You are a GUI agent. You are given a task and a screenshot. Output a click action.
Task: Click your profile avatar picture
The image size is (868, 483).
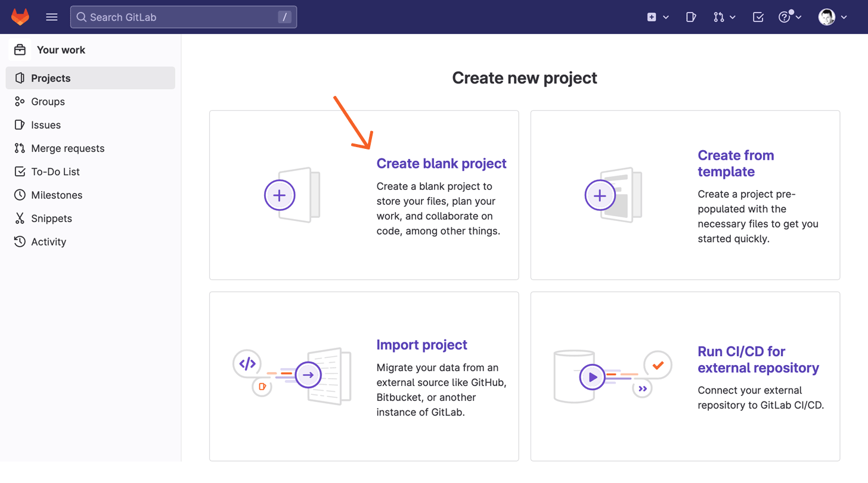coord(826,17)
